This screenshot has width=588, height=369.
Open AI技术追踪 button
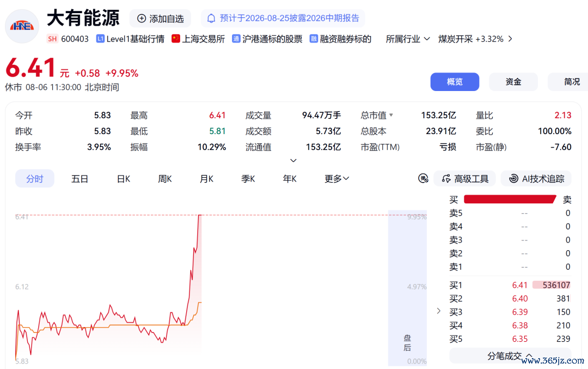536,179
